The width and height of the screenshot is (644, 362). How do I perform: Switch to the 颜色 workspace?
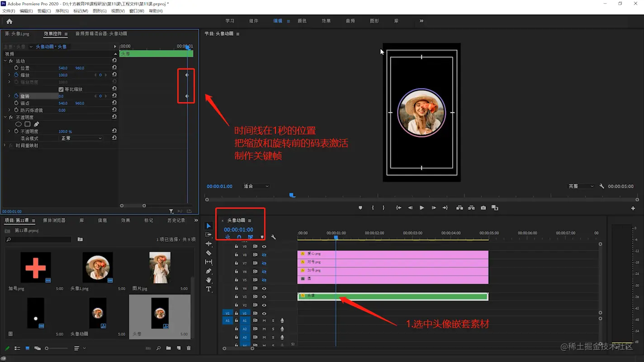(302, 21)
